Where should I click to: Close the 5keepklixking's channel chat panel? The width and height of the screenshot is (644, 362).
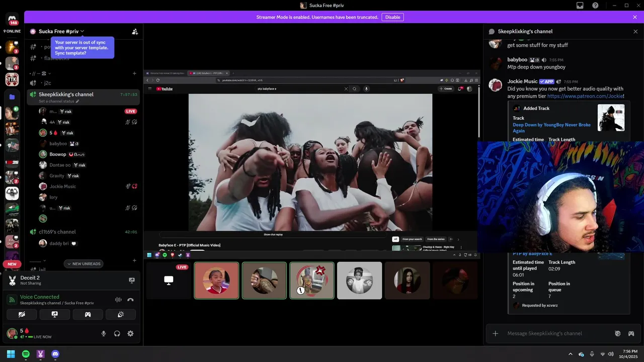coord(635,31)
